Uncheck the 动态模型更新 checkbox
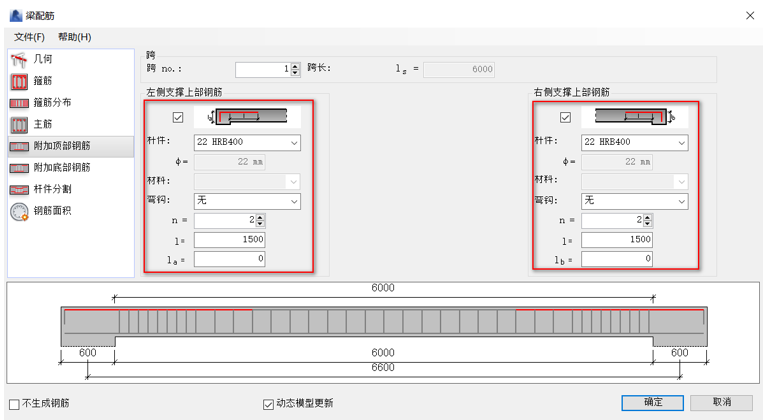The image size is (769, 420). [x=268, y=404]
